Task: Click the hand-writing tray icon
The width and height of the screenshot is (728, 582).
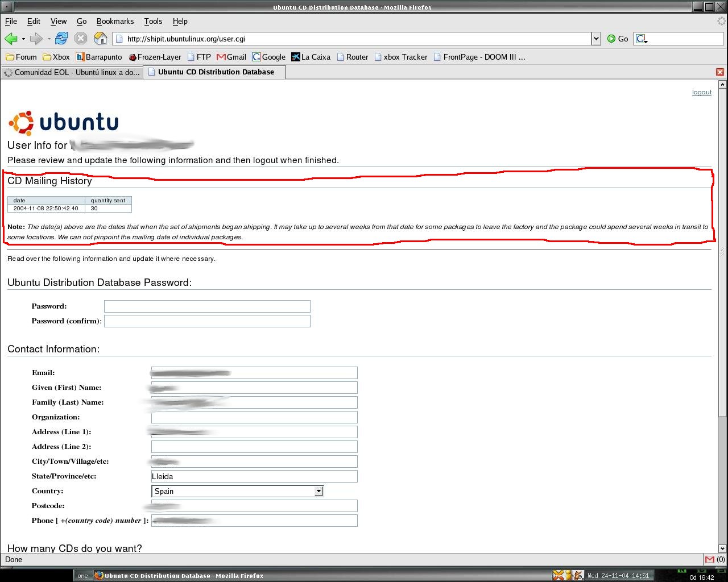Action: coord(578,575)
